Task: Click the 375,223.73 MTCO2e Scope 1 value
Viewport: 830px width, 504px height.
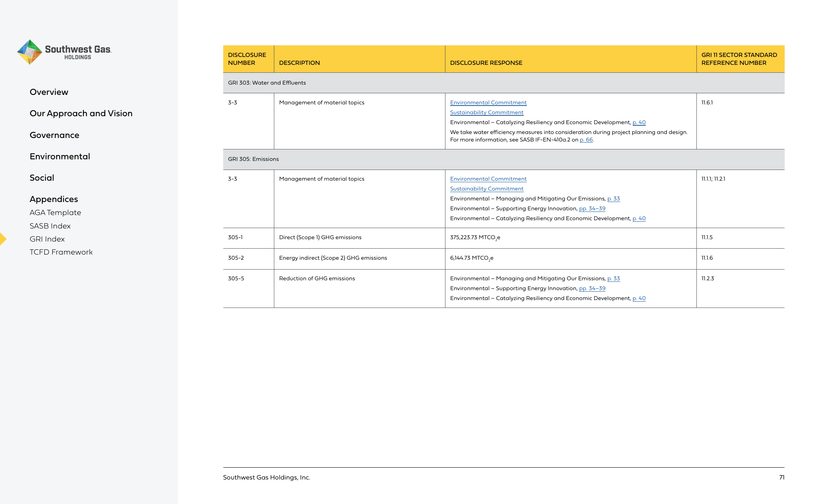Action: coord(475,238)
